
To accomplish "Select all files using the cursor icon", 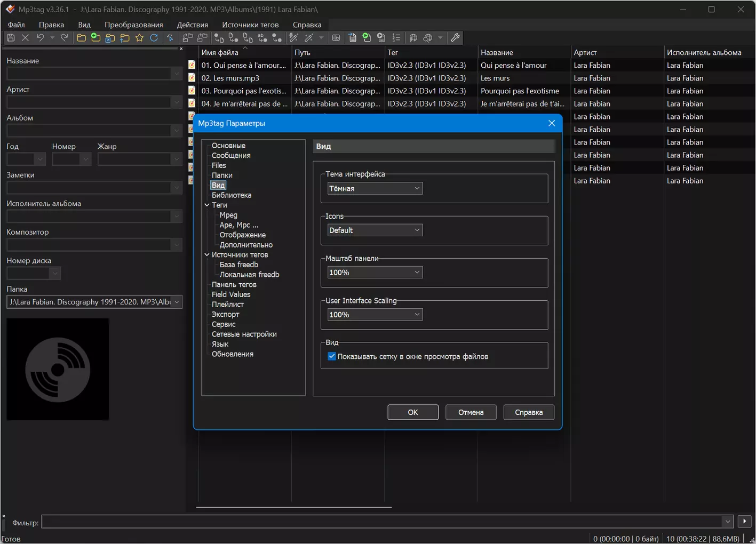I will pyautogui.click(x=170, y=38).
